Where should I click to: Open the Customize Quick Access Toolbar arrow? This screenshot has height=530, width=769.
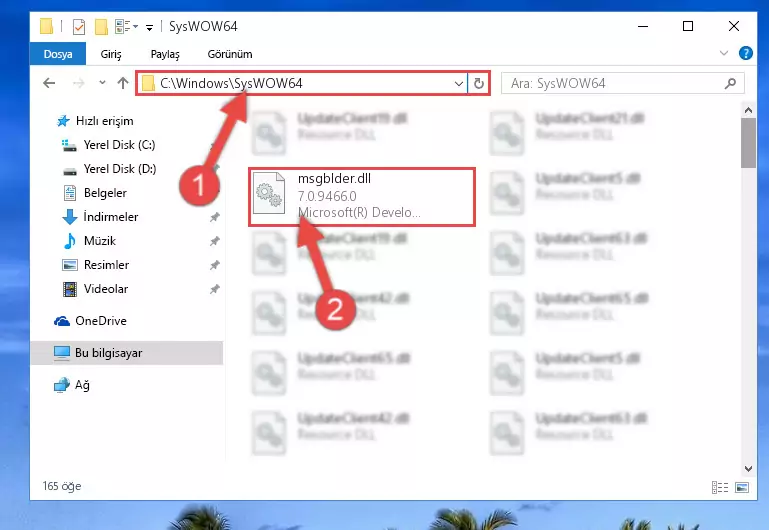[149, 27]
